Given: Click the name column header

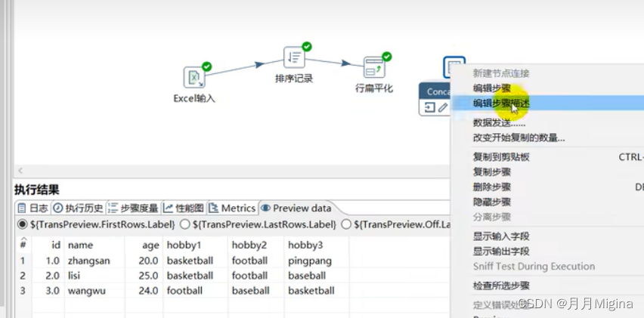Looking at the screenshot, I should click(94, 245).
